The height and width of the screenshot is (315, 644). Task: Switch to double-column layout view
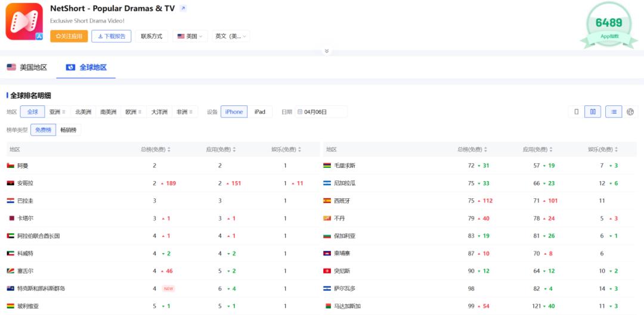coord(593,111)
